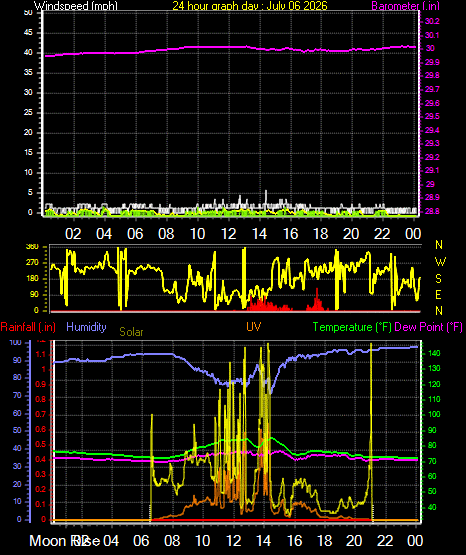Click the red "0.3" rainfall axis value
This screenshot has width=466, height=555.
pos(41,475)
